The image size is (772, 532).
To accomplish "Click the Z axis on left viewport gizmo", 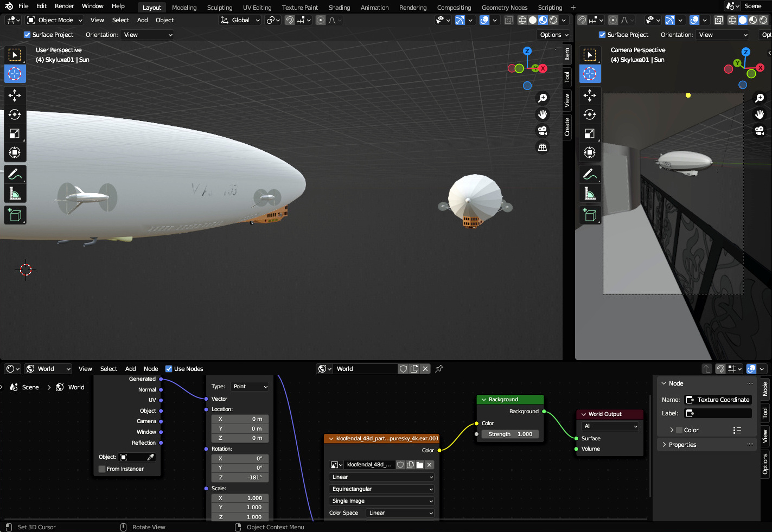I will pyautogui.click(x=527, y=51).
